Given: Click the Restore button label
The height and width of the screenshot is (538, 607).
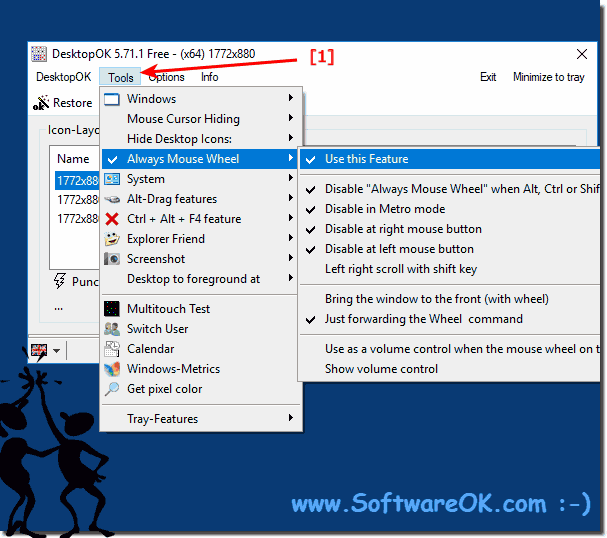Looking at the screenshot, I should [73, 103].
